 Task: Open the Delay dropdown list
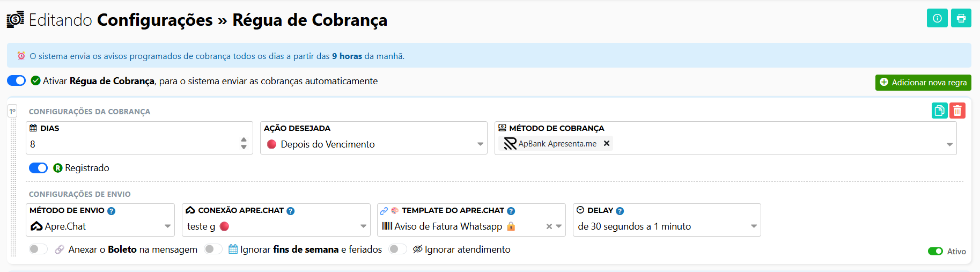point(667,226)
